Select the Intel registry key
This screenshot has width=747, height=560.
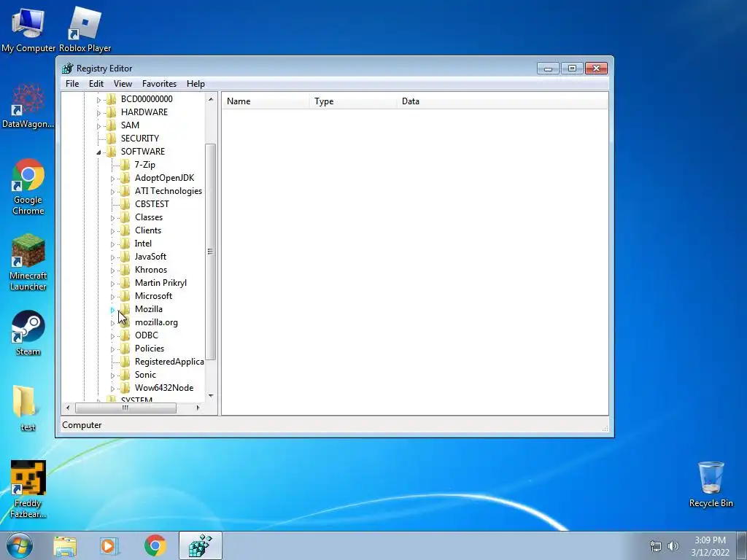click(x=143, y=244)
